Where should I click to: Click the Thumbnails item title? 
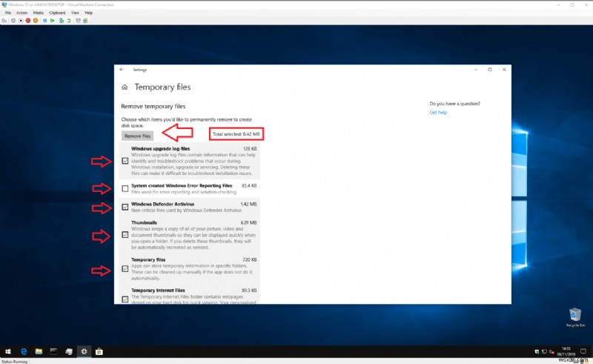[x=144, y=222]
